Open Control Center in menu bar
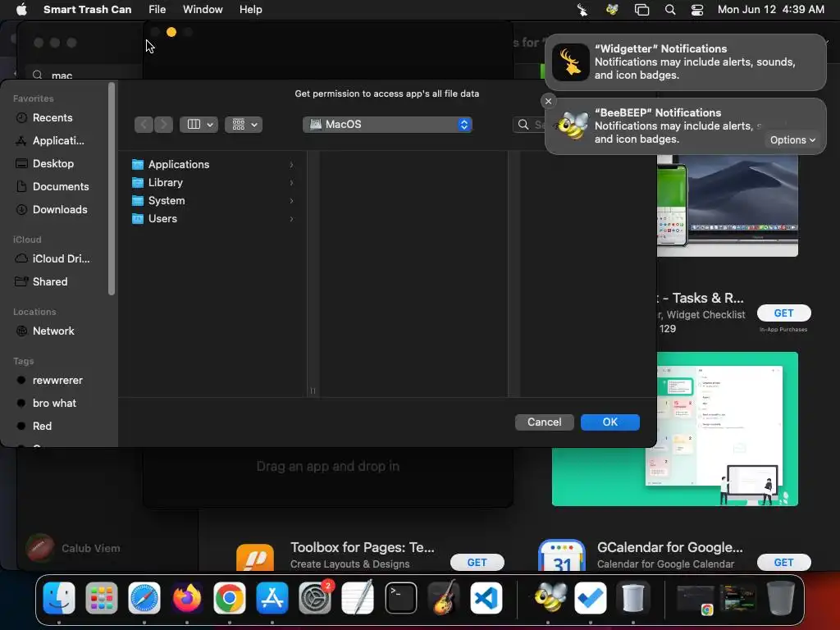 [x=697, y=10]
